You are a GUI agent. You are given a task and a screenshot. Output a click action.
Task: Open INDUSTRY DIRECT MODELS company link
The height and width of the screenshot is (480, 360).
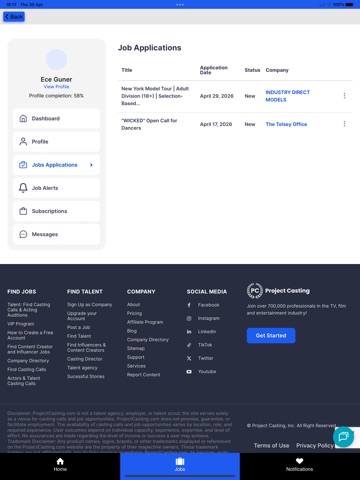(288, 96)
